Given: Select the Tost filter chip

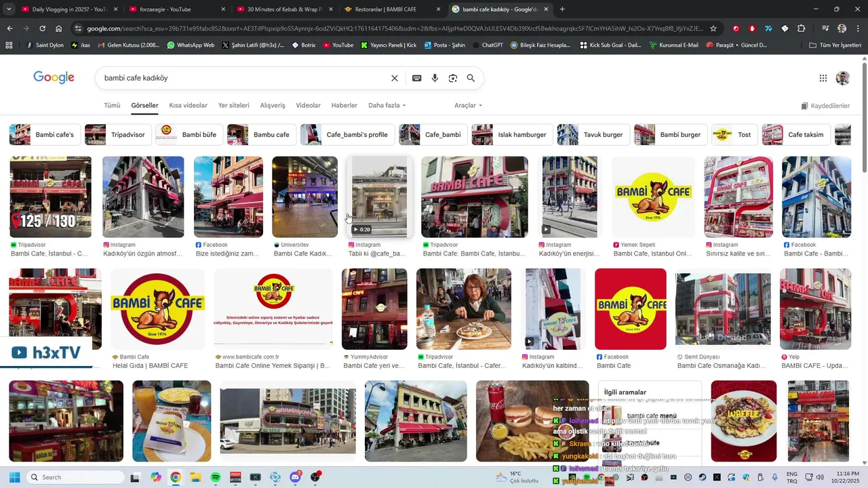Looking at the screenshot, I should (x=735, y=134).
